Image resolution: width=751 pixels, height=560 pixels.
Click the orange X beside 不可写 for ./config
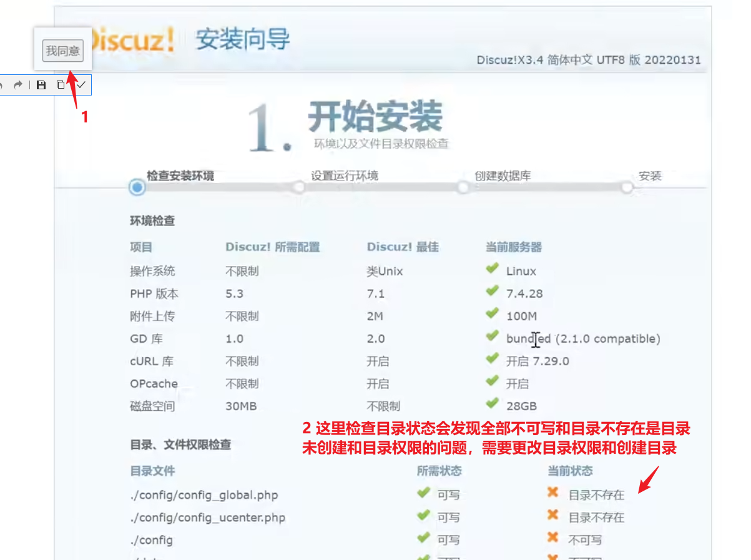pos(552,538)
